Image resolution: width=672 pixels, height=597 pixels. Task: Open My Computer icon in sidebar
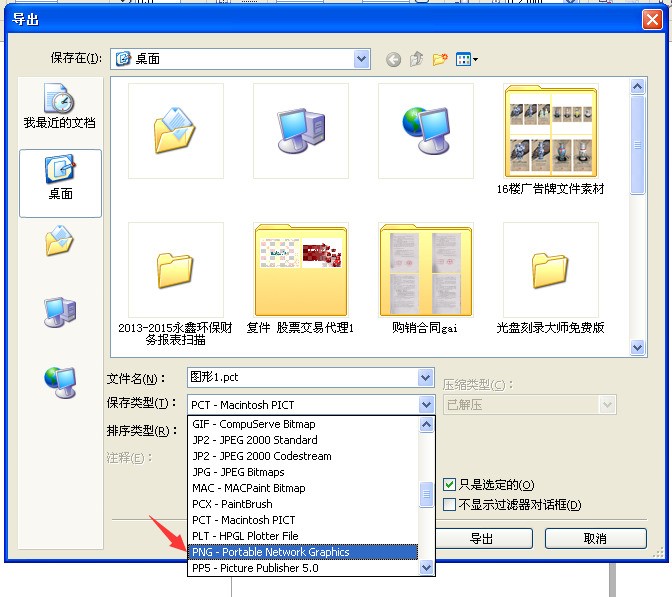coord(60,312)
